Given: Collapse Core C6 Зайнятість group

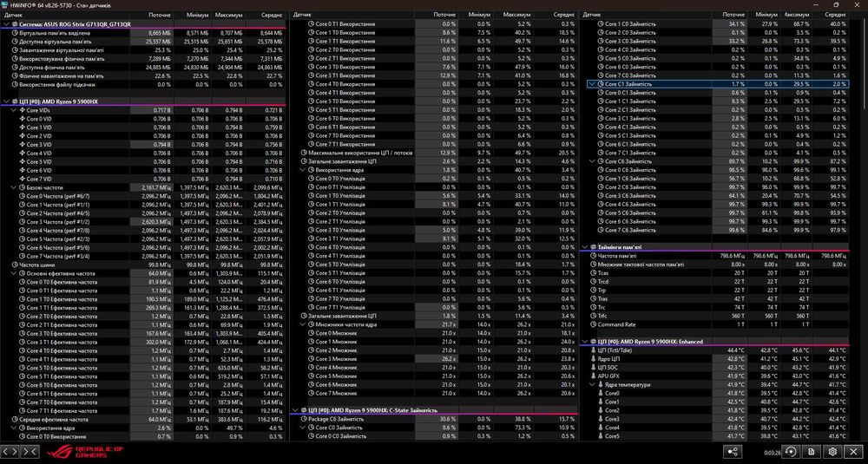Looking at the screenshot, I should 593,161.
